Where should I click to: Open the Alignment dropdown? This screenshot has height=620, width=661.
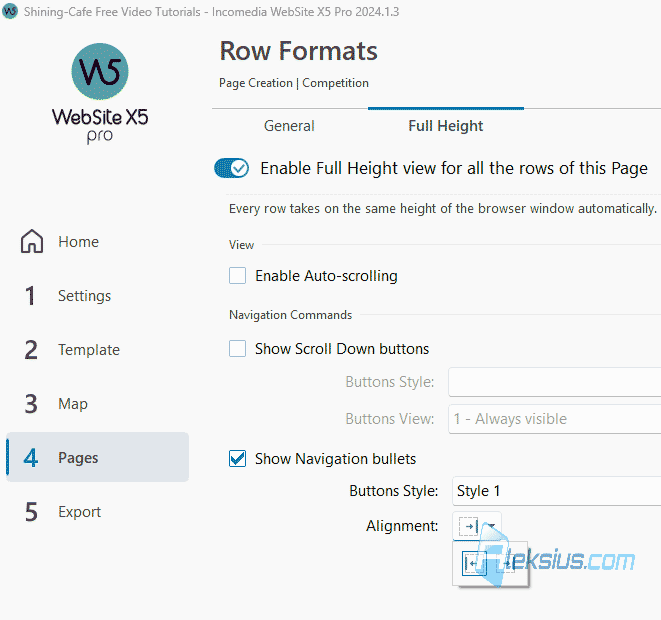(x=477, y=526)
